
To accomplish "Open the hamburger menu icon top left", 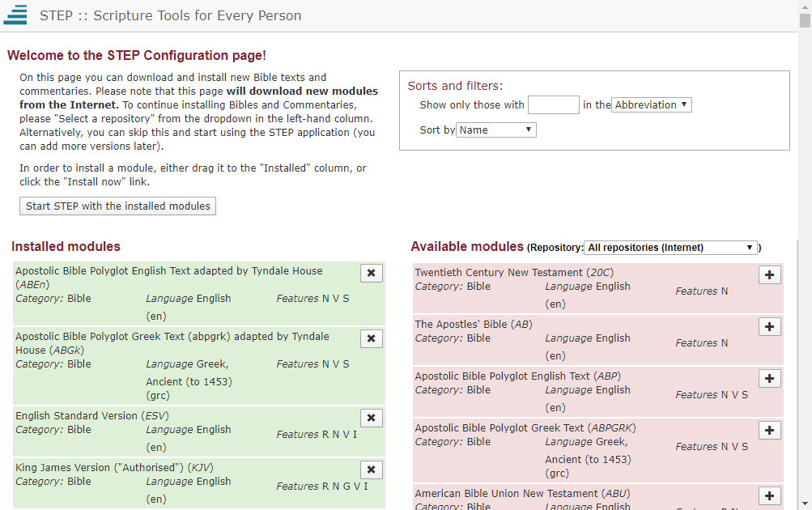I will click(15, 15).
